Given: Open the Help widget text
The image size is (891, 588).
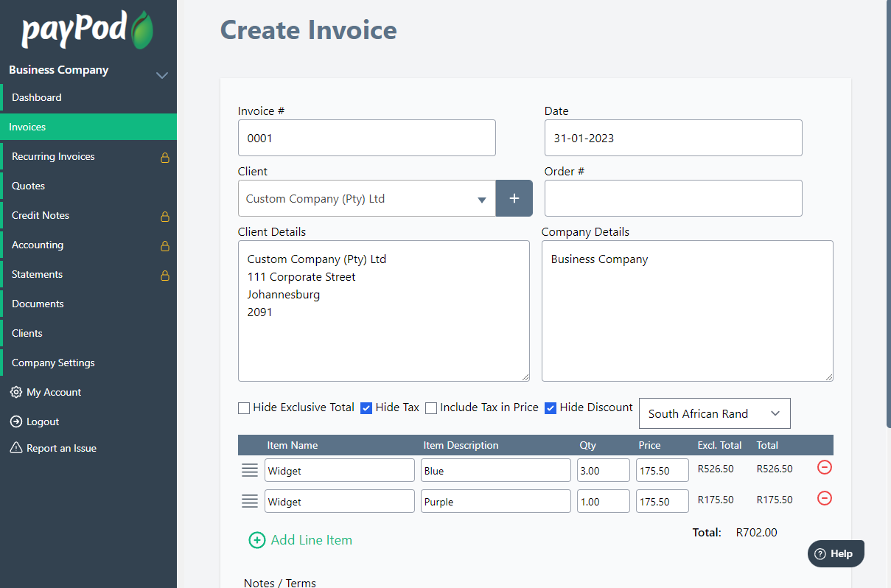Looking at the screenshot, I should coord(842,554).
